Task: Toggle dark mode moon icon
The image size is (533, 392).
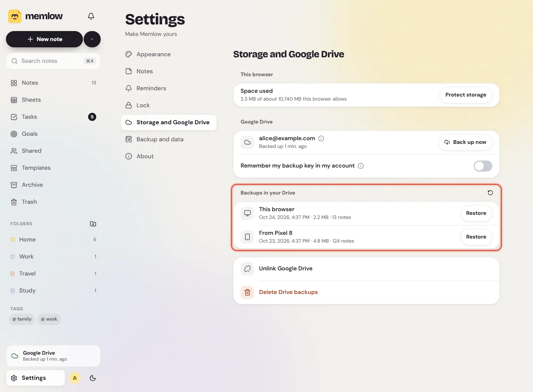Action: (x=93, y=378)
